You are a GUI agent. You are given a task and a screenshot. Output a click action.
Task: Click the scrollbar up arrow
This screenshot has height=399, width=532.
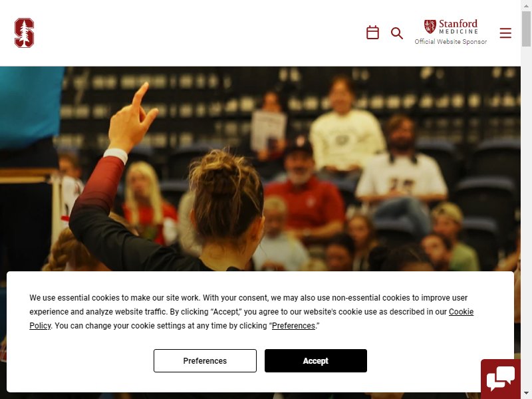point(526,5)
